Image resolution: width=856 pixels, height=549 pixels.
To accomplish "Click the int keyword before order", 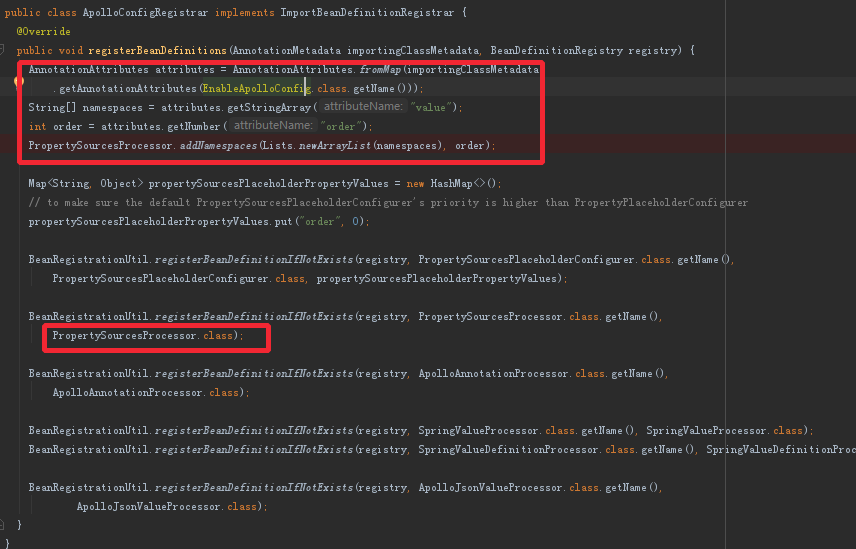I will point(37,127).
